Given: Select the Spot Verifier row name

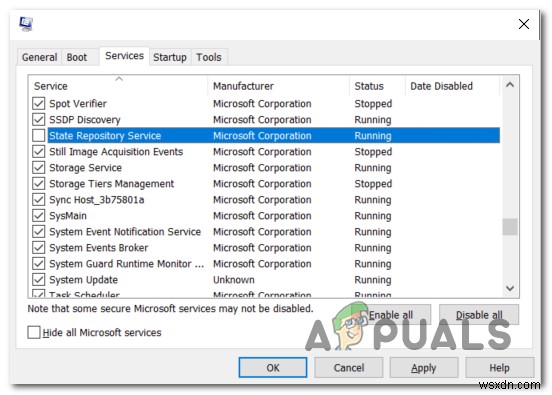Looking at the screenshot, I should tap(78, 104).
